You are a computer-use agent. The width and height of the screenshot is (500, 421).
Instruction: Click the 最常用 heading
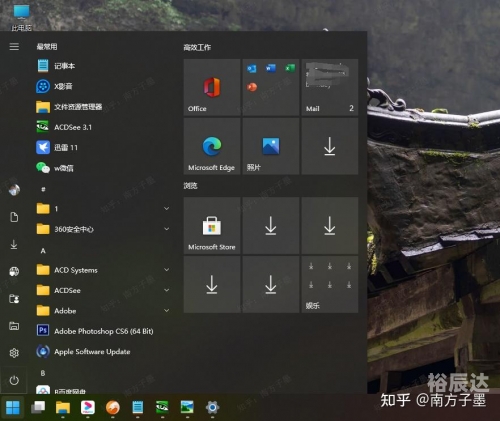(x=47, y=47)
